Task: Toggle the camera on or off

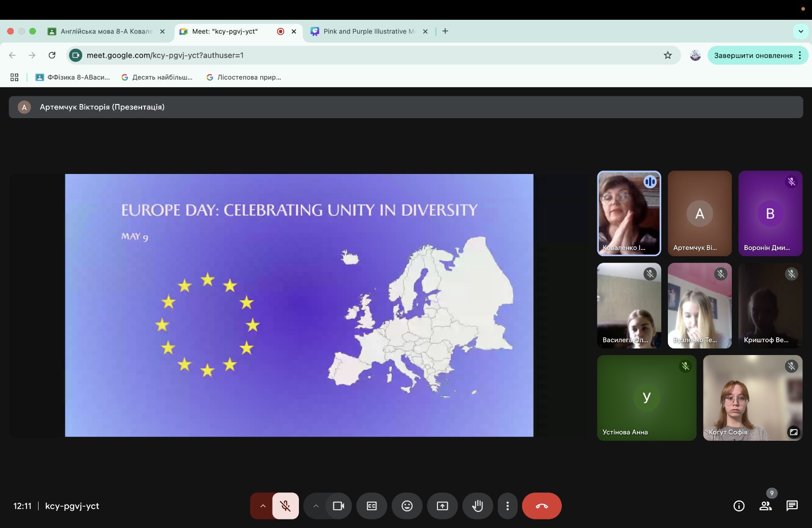Action: pyautogui.click(x=339, y=506)
